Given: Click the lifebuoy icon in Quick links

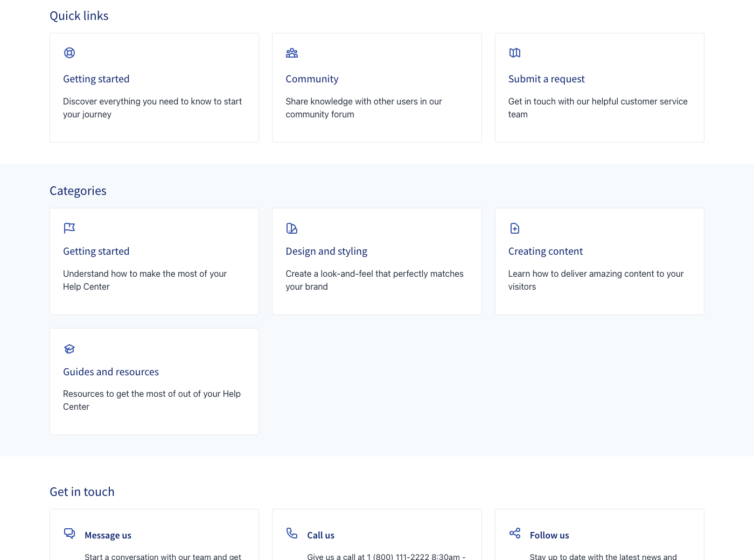Looking at the screenshot, I should (x=69, y=53).
